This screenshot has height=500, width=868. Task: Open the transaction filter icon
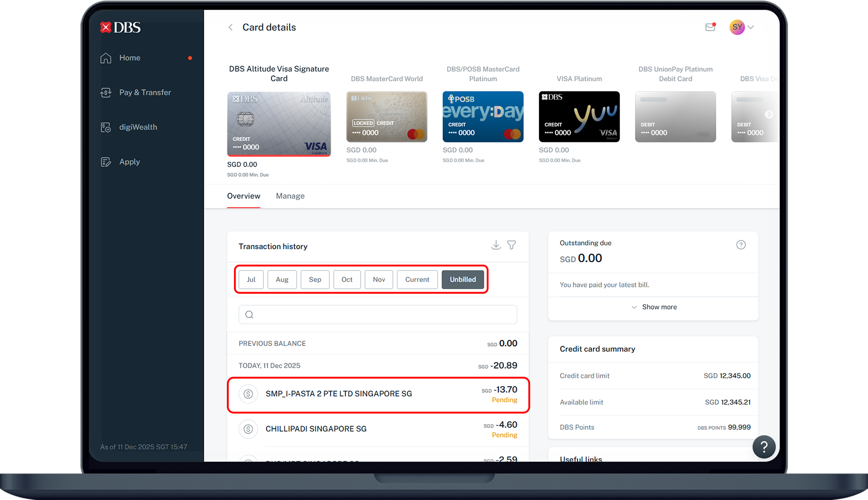pos(511,245)
